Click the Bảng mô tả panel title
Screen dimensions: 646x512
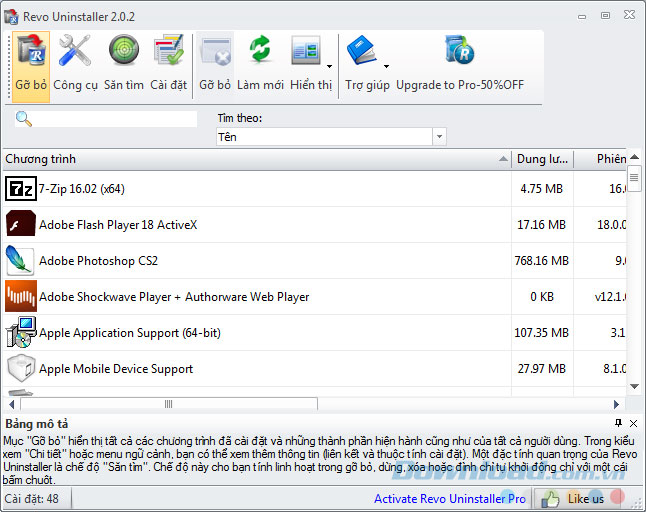click(37, 424)
